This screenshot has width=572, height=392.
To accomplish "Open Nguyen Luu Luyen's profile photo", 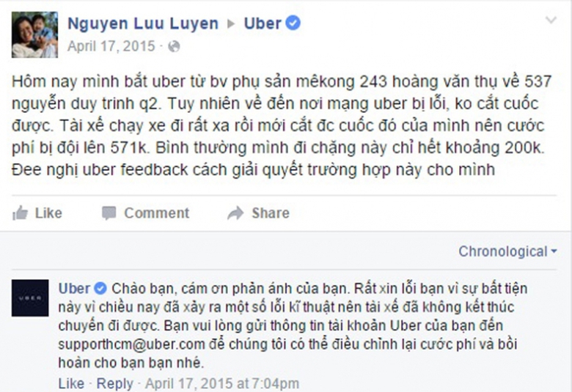I will 34,34.
